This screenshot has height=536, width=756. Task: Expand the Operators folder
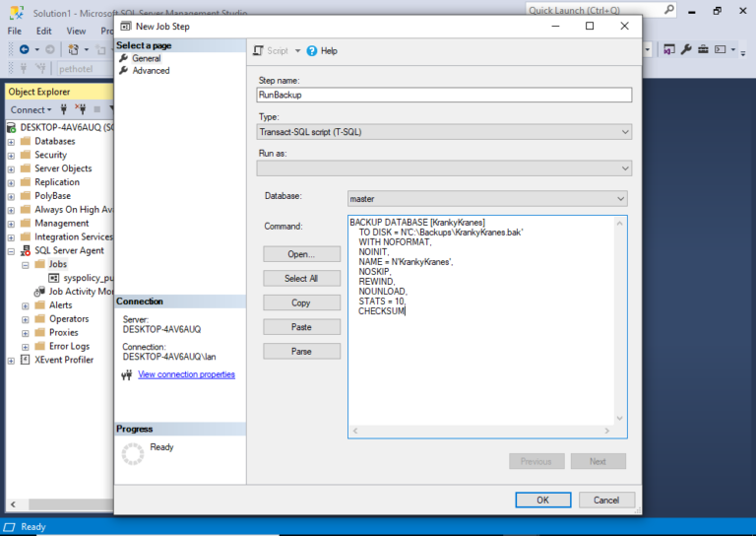(x=26, y=319)
